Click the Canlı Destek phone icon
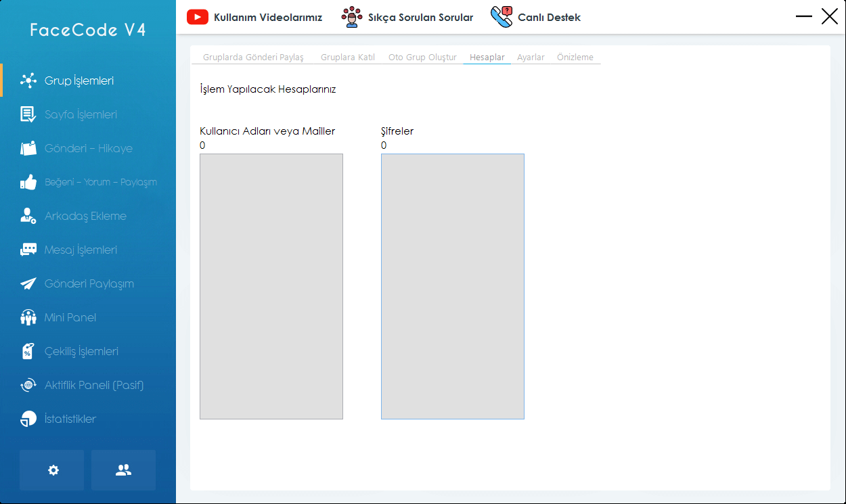This screenshot has width=846, height=504. point(502,17)
